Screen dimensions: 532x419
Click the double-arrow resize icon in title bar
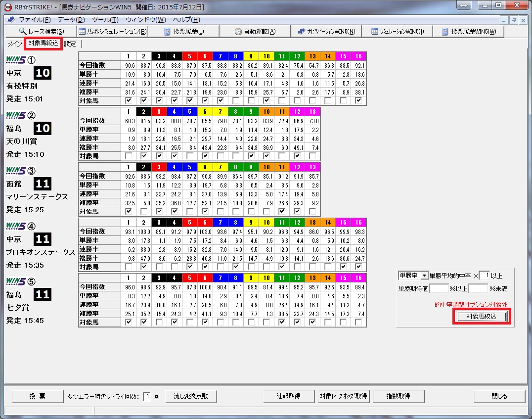click(464, 5)
